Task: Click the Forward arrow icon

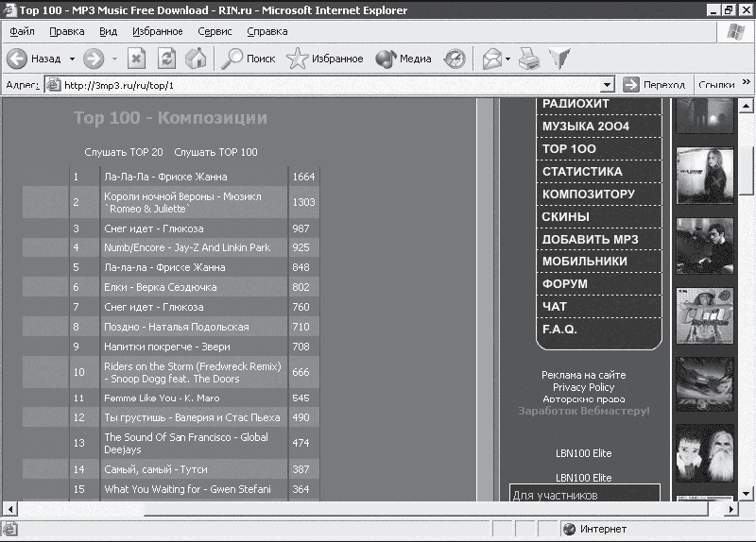Action: [94, 59]
